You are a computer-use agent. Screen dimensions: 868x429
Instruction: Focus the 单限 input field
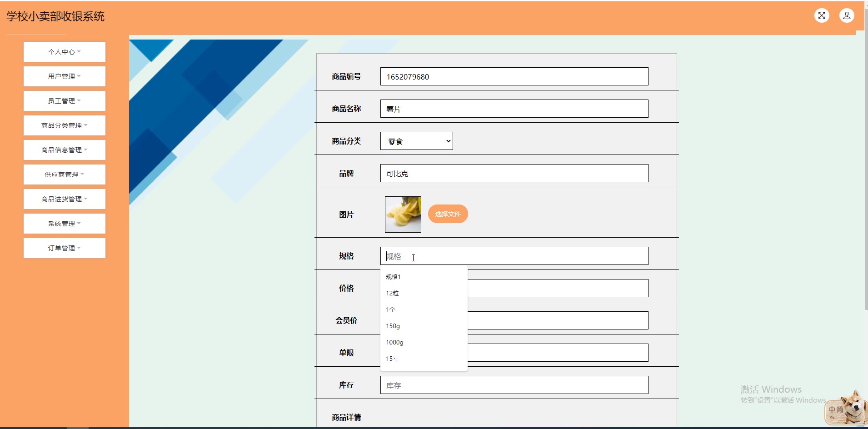(558, 353)
